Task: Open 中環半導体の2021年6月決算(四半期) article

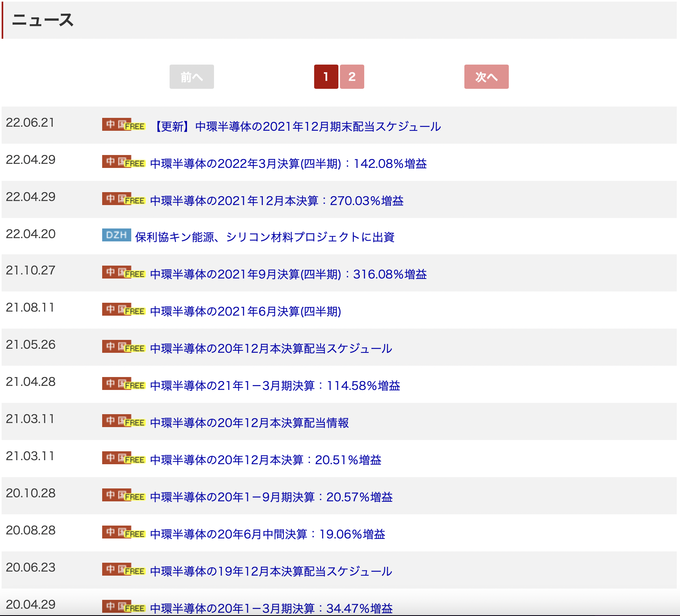Action: click(x=246, y=311)
